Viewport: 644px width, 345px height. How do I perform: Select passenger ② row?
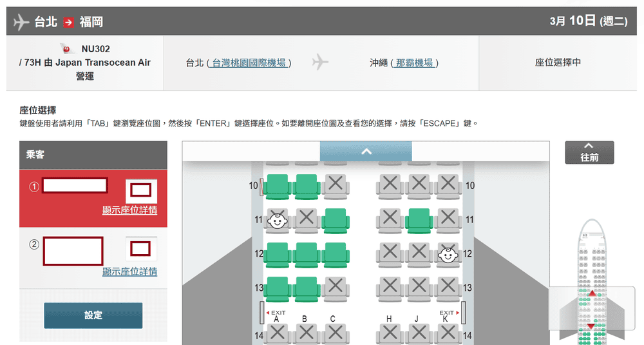tap(93, 258)
